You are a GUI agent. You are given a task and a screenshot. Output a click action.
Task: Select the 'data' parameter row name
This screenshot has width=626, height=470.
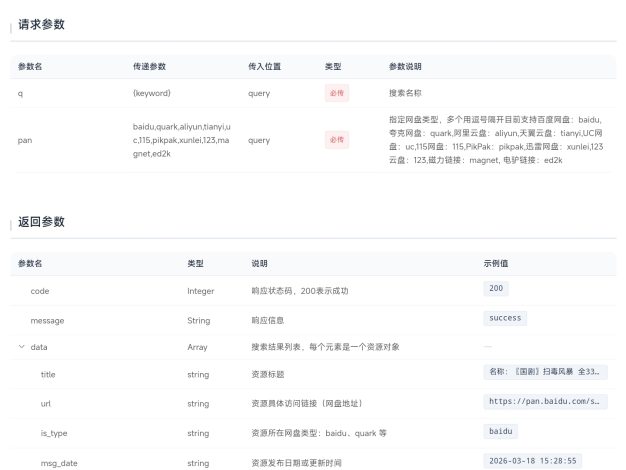tap(39, 347)
